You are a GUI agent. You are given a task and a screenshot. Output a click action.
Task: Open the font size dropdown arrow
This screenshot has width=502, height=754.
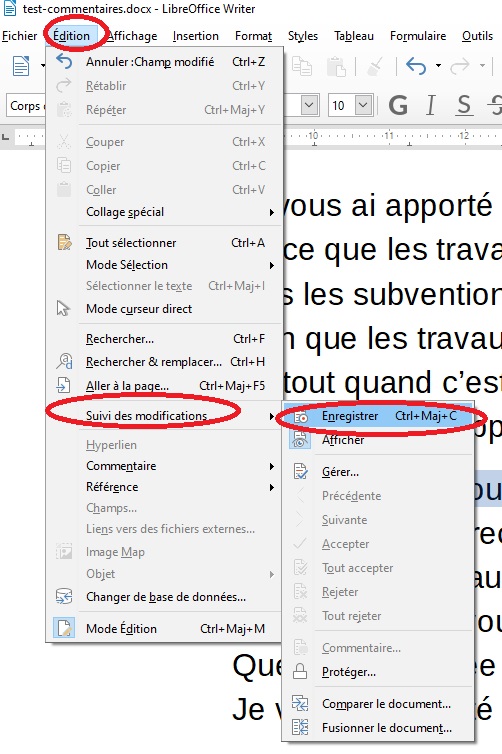pos(364,105)
